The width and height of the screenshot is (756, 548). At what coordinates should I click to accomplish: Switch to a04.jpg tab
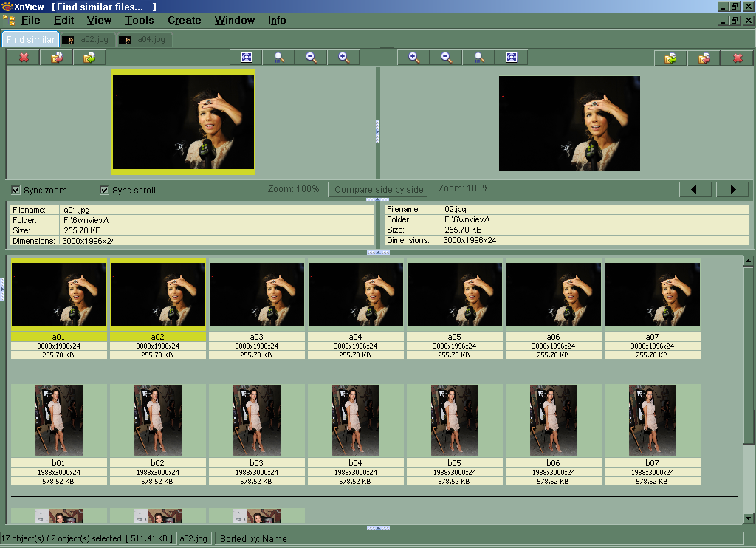[144, 40]
